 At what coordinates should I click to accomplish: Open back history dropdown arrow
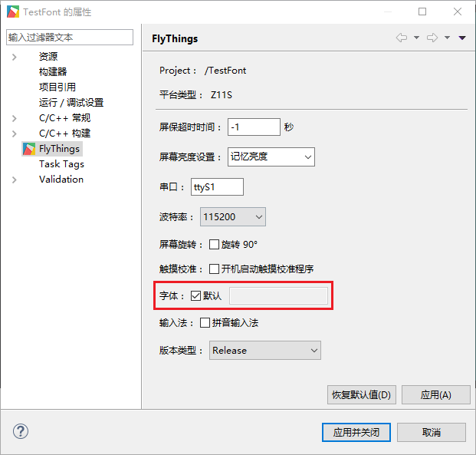tap(416, 38)
